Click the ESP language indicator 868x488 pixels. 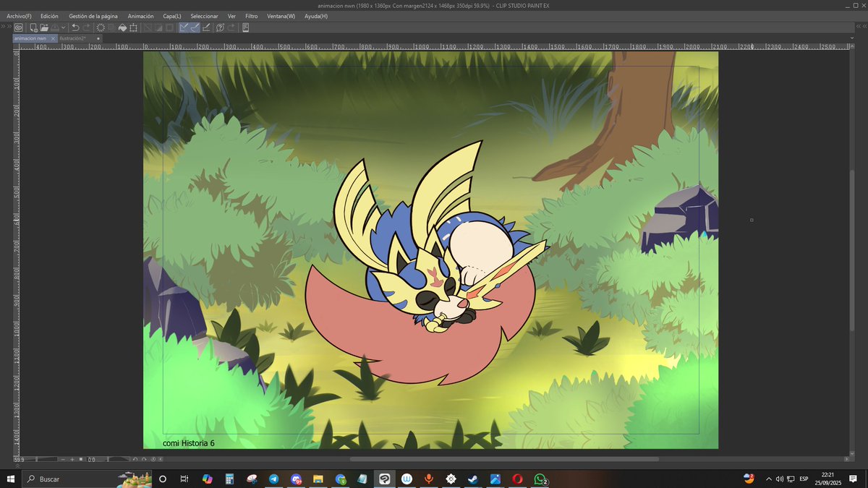pyautogui.click(x=803, y=479)
